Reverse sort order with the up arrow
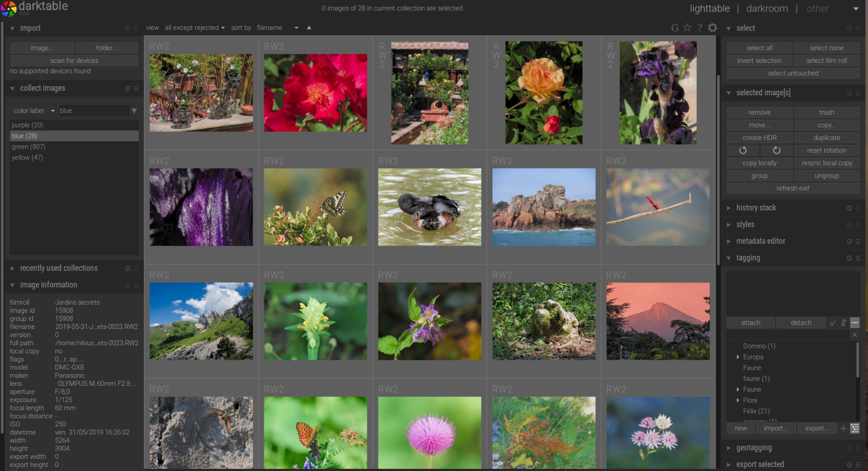Viewport: 868px width, 471px height. [x=309, y=28]
